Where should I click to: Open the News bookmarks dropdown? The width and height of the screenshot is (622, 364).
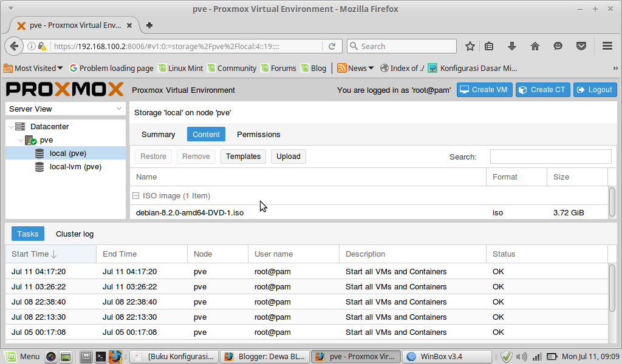coord(355,69)
